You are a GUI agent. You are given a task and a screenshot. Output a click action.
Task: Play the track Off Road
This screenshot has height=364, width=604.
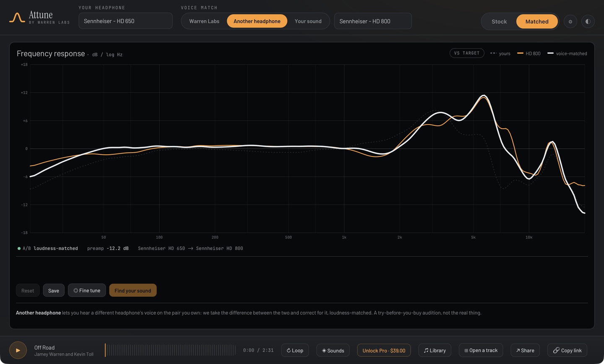click(x=18, y=350)
